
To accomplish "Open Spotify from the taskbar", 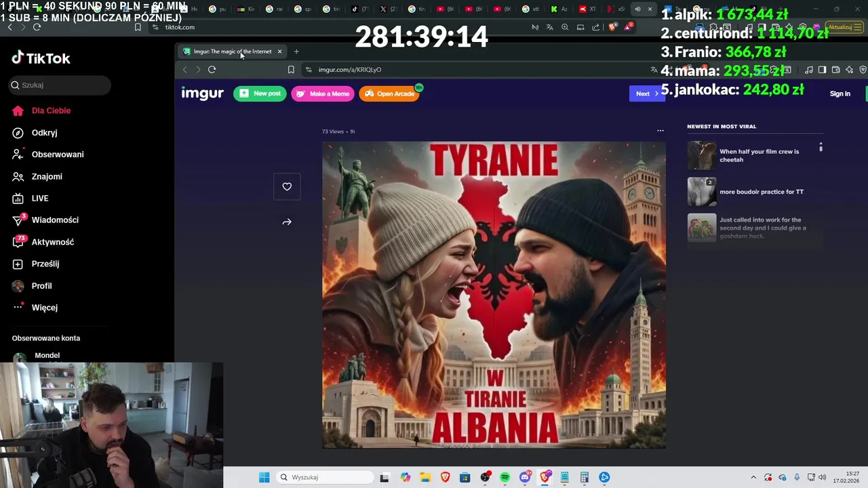I will click(x=505, y=477).
